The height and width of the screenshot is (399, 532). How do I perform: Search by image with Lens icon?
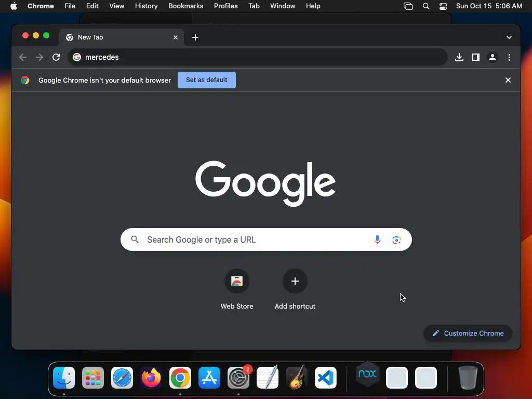(396, 240)
